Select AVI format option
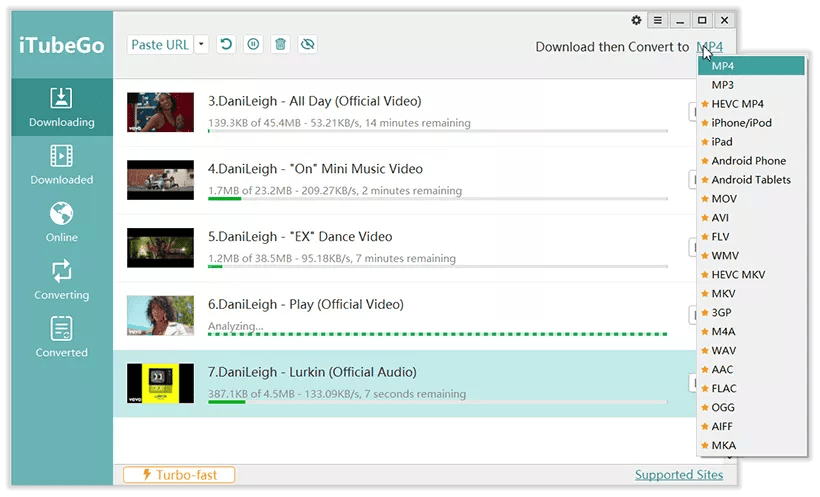Screen dimensions: 820x497 coord(751,218)
